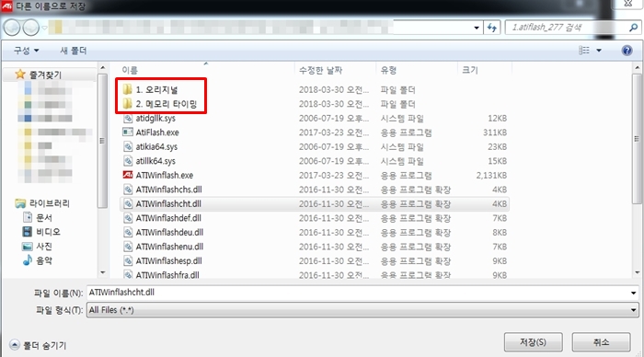Click the 2,131KB size cell

pyautogui.click(x=491, y=175)
